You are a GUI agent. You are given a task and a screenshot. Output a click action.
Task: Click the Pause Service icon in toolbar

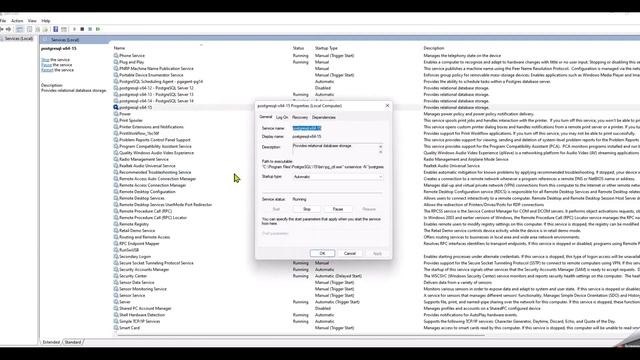point(90,29)
